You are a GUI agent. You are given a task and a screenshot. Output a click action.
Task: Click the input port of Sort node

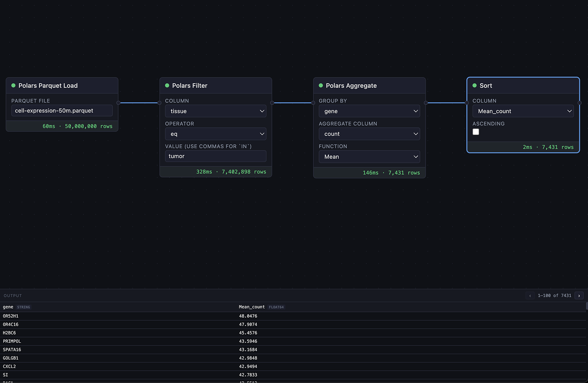[467, 102]
